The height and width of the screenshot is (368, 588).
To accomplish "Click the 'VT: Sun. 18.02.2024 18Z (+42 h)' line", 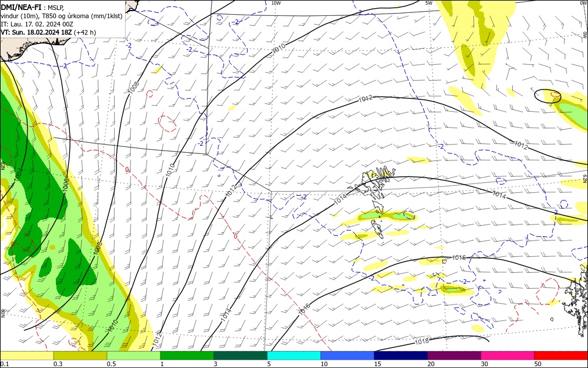I will pos(48,32).
